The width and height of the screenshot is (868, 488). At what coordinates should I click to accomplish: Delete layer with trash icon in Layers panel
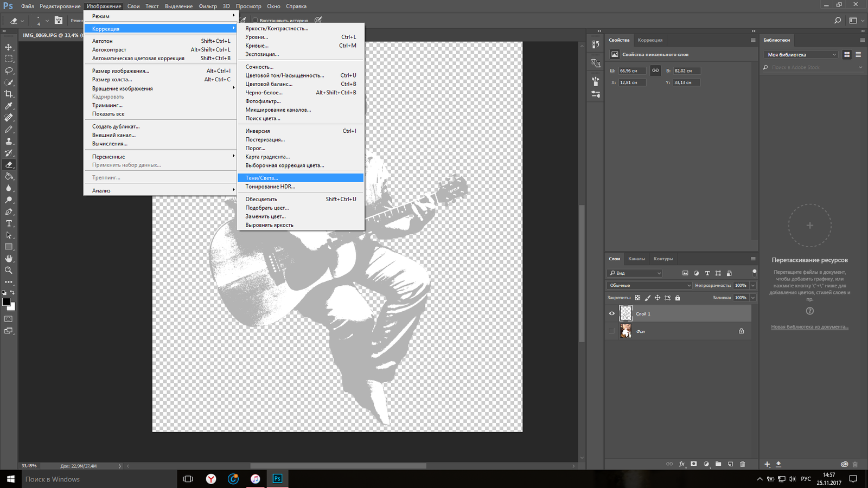[743, 464]
